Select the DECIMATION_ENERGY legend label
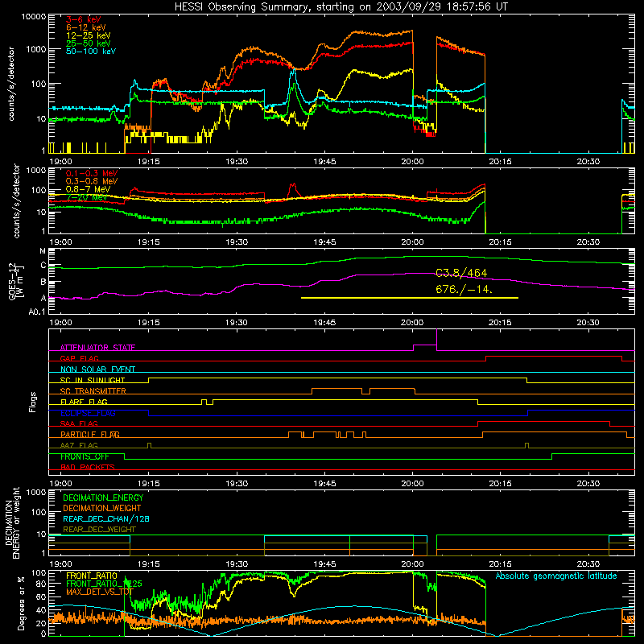The height and width of the screenshot is (644, 644). point(103,497)
